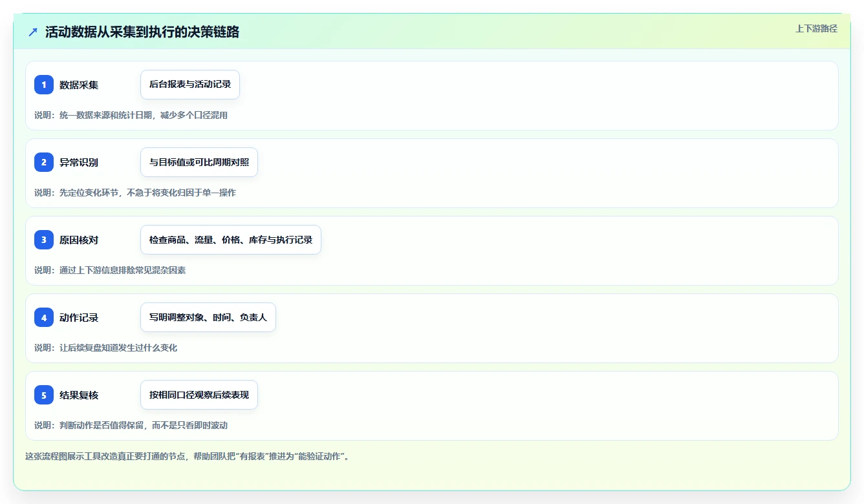Click the step 1 number badge
The height and width of the screenshot is (504, 864).
coord(44,85)
